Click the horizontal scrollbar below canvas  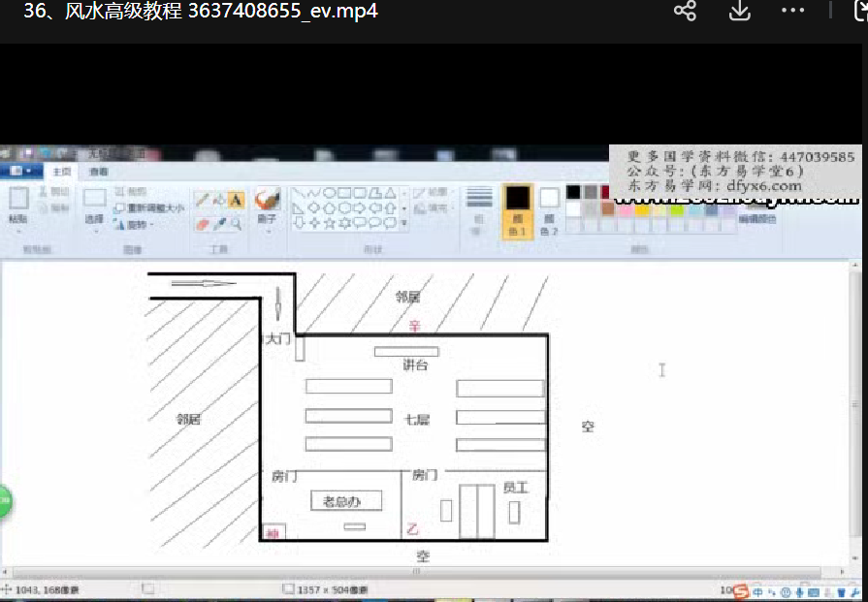[417, 572]
